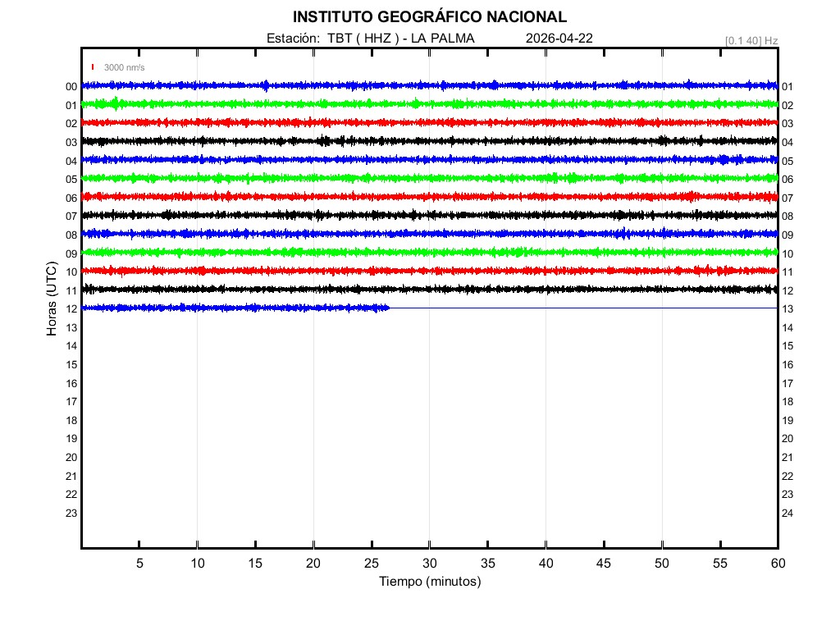840x630 pixels.
Task: Click the red 3000 nm/s scale bar
Action: click(94, 67)
